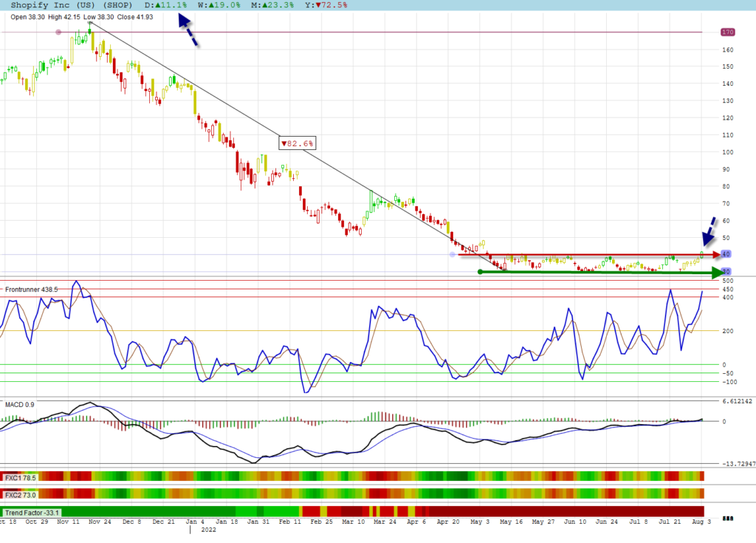Viewport: 756px width, 543px height.
Task: Click the Jan 18 date on the time axis
Action: (x=227, y=522)
